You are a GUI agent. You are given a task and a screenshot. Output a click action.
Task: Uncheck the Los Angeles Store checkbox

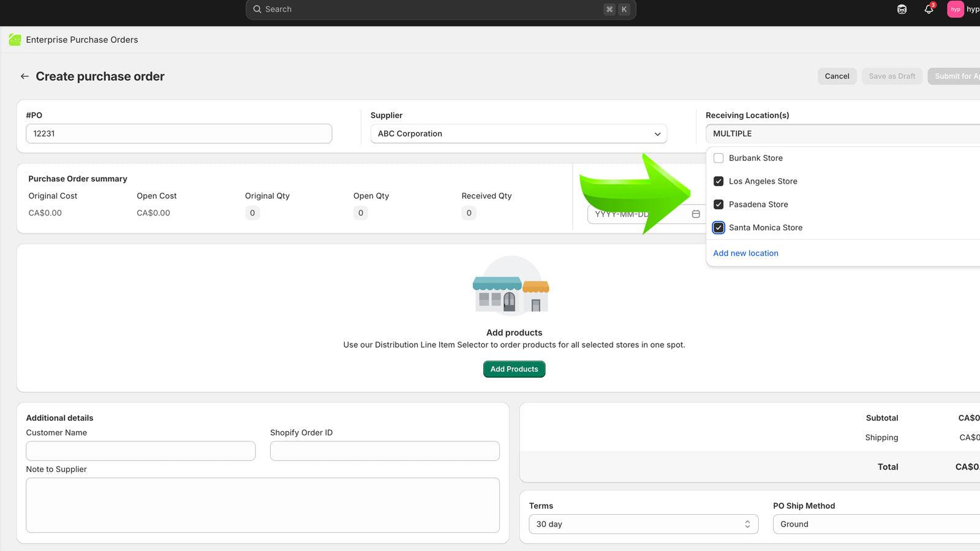coord(718,181)
